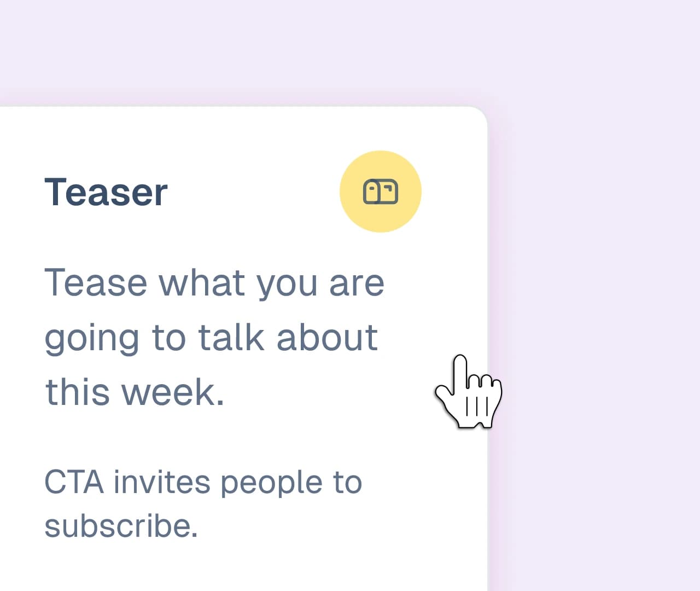
Task: Click the word 'CTA' in the description
Action: tap(74, 483)
